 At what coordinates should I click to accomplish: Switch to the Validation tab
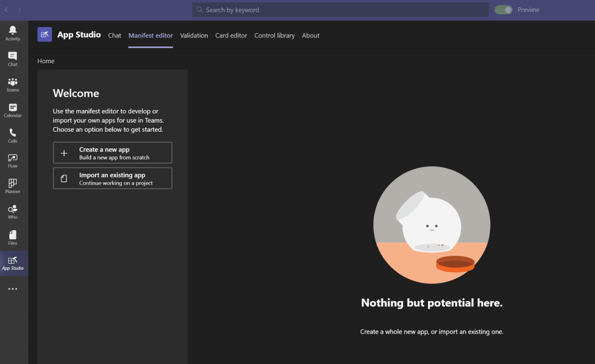[x=194, y=36]
